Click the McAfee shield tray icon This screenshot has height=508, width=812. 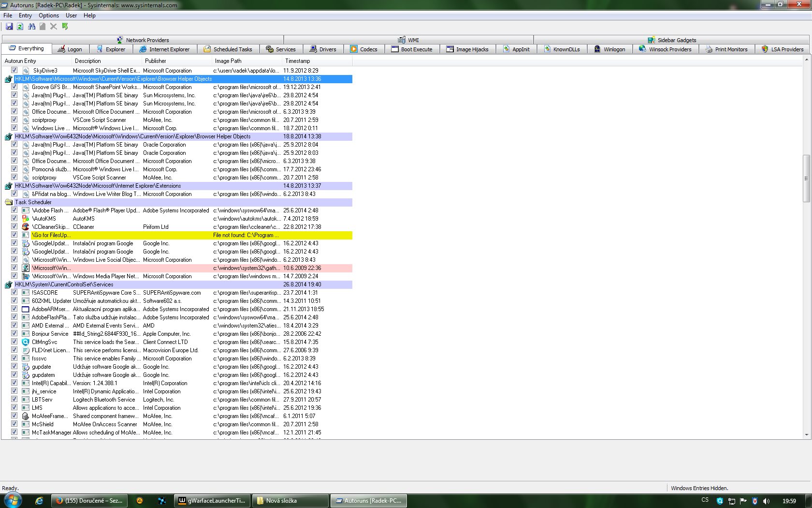[x=754, y=501]
